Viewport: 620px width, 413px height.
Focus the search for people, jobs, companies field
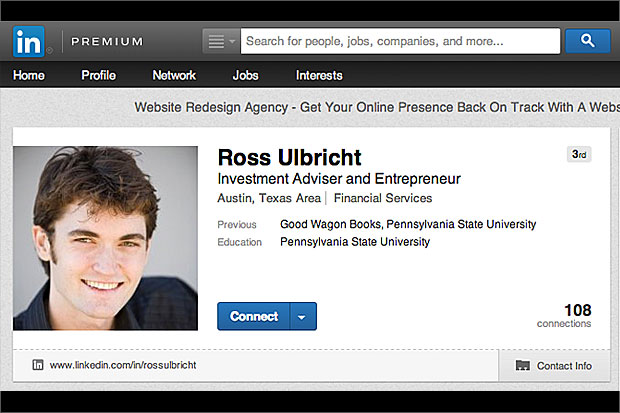399,41
